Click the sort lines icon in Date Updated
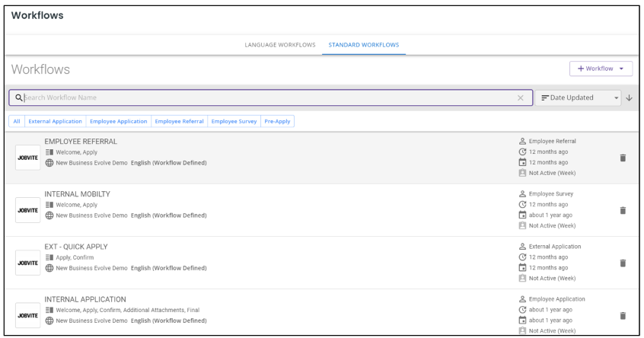Screen dimensions: 644x338 point(545,97)
